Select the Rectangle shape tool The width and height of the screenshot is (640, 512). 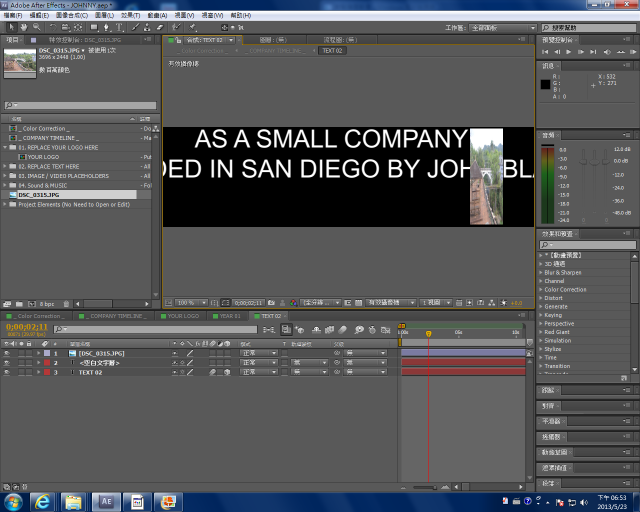coord(94,27)
